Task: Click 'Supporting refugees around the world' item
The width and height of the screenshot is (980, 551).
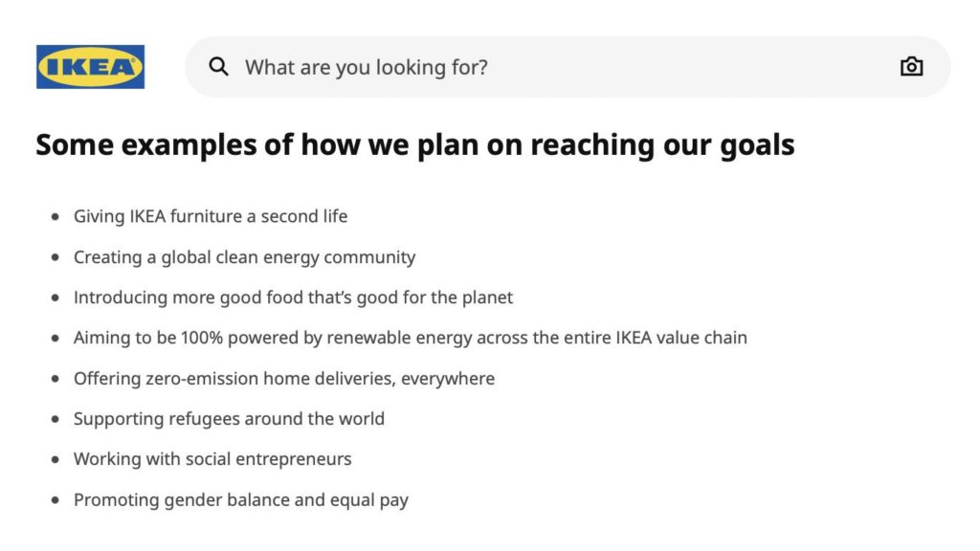Action: tap(229, 419)
